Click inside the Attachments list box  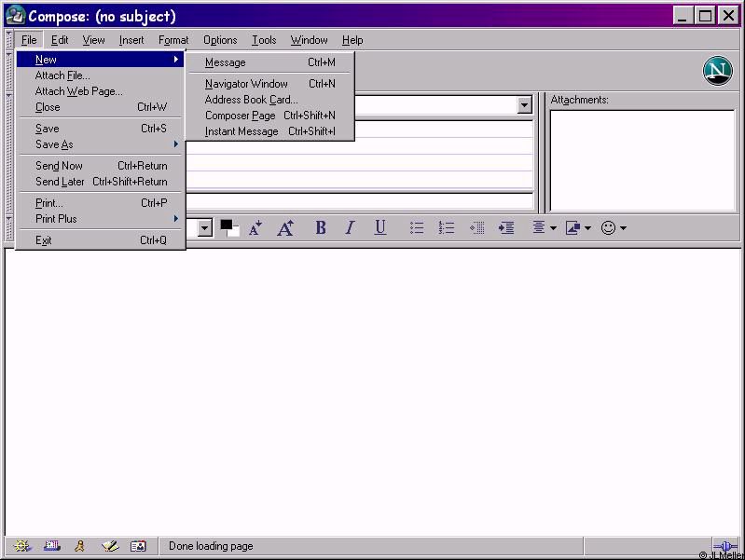pos(642,160)
